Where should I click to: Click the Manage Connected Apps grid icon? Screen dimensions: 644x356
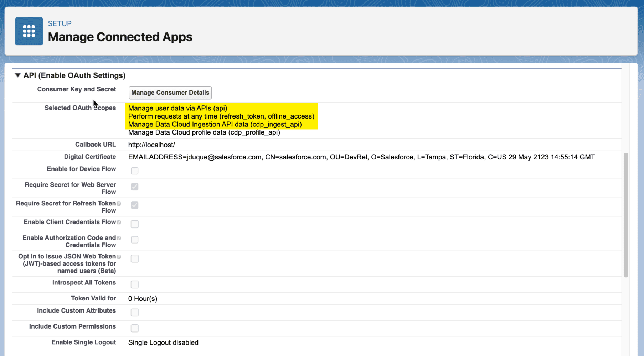(29, 31)
